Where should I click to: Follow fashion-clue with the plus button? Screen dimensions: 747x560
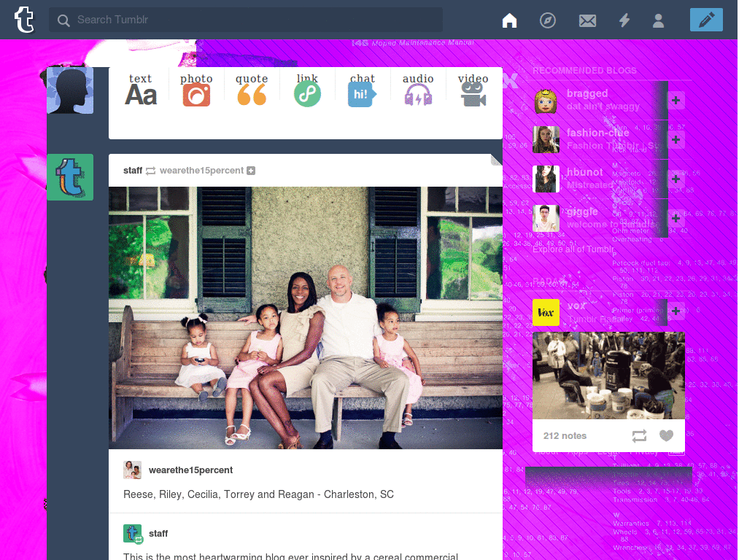pyautogui.click(x=676, y=140)
